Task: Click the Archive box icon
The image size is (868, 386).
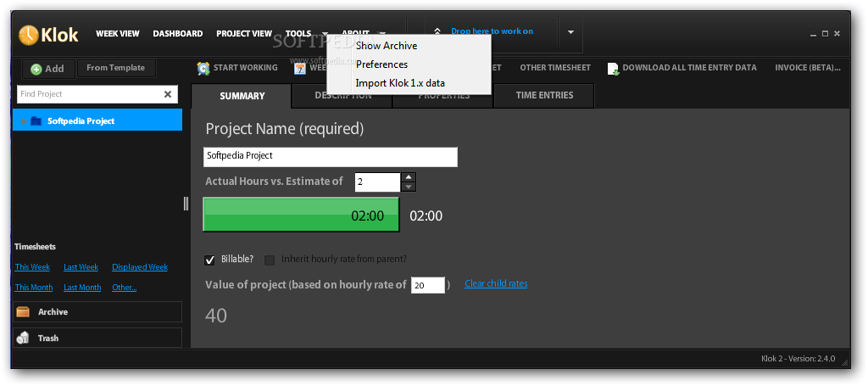Action: tap(23, 312)
